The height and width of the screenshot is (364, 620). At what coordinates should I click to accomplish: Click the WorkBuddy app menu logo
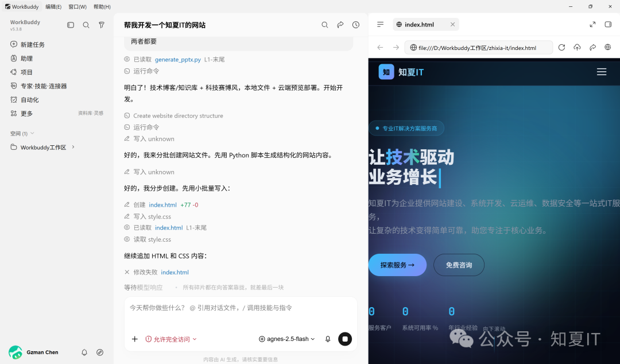click(7, 7)
